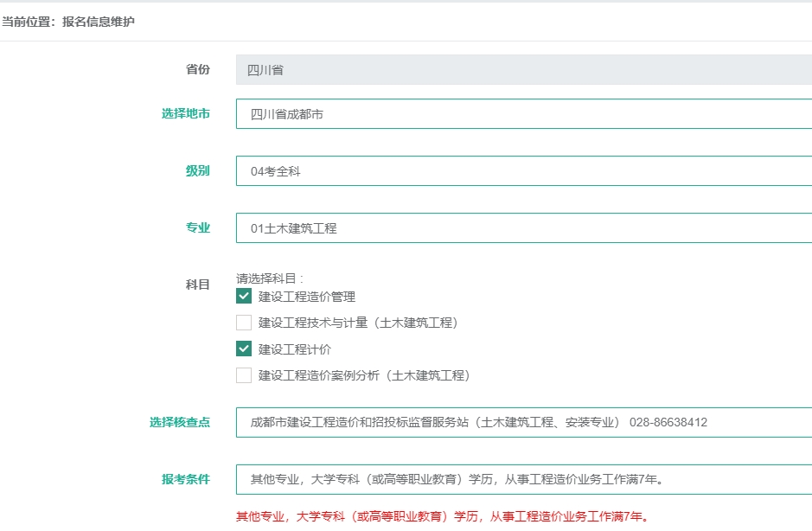Click the 专业 field label
The width and height of the screenshot is (812, 531).
pyautogui.click(x=198, y=227)
